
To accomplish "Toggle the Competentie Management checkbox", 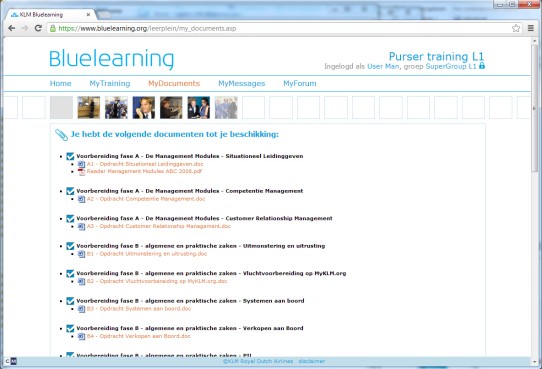I will [70, 191].
